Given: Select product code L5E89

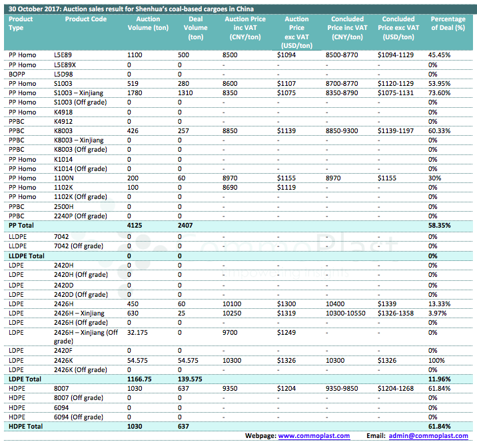Looking at the screenshot, I should pyautogui.click(x=63, y=55).
